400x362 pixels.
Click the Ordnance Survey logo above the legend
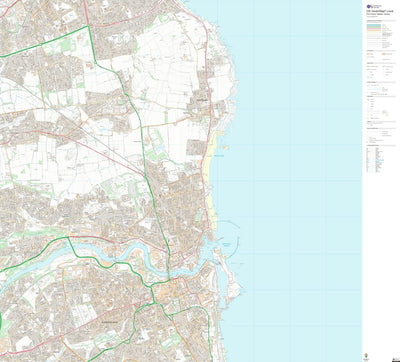[374, 6]
